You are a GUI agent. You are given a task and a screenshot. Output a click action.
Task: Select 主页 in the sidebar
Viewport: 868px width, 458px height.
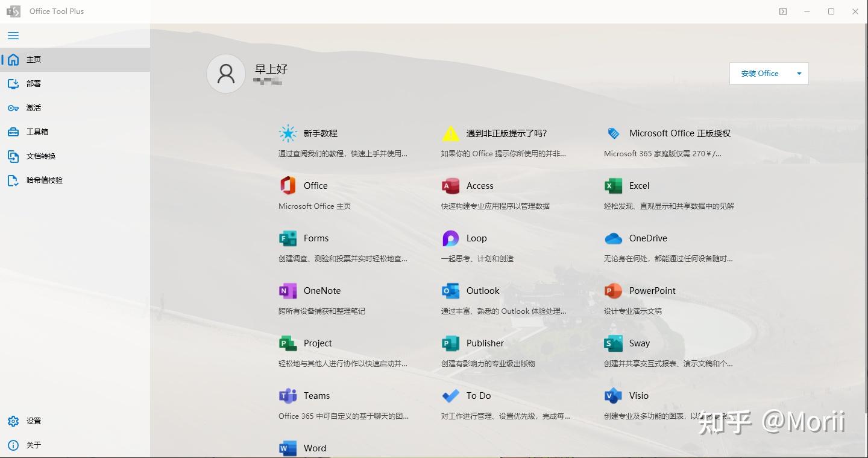coord(75,60)
